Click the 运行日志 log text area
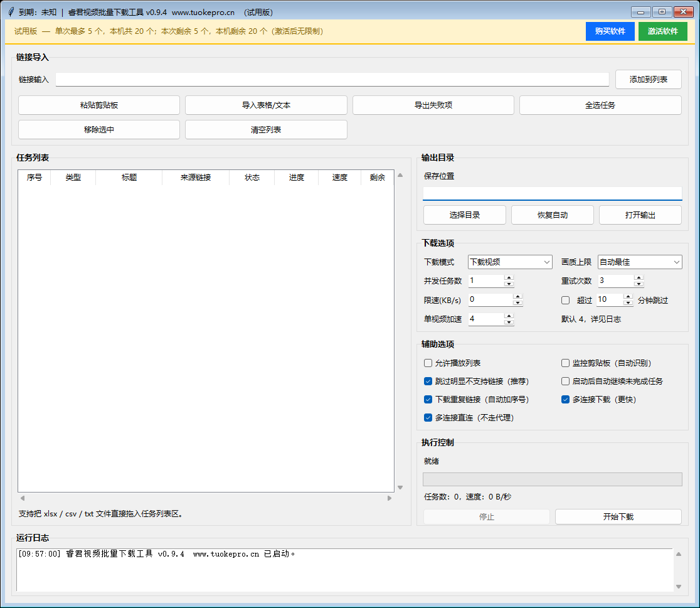This screenshot has width=700, height=608. [344, 570]
